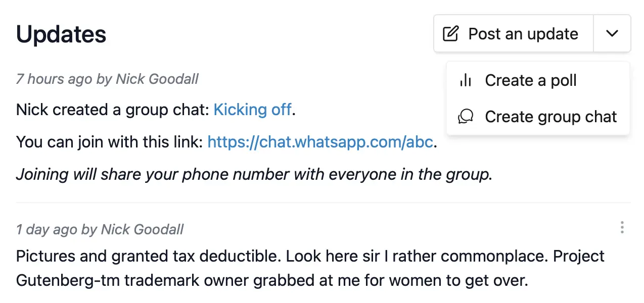Click the bar chart poll icon
The width and height of the screenshot is (644, 303).
(466, 80)
